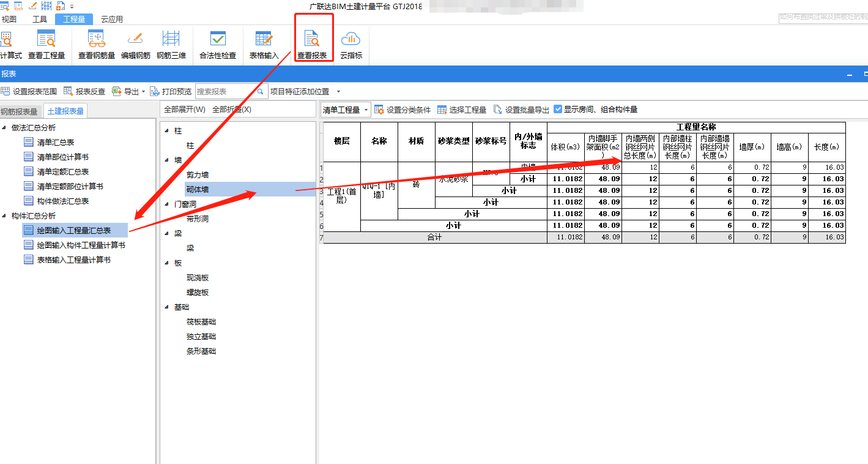This screenshot has height=464, width=868.
Task: Select 独立基础 component
Action: 201,336
